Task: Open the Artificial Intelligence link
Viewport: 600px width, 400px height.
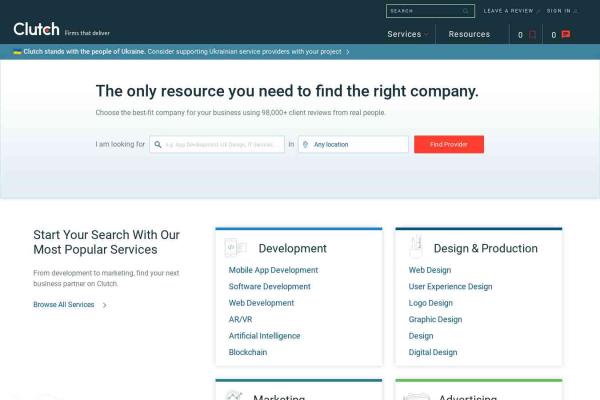Action: (264, 336)
